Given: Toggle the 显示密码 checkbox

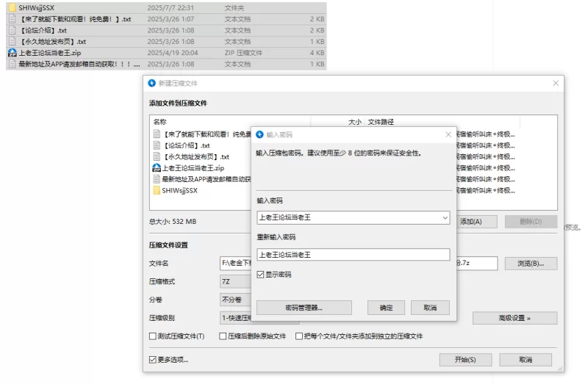Looking at the screenshot, I should tap(260, 275).
